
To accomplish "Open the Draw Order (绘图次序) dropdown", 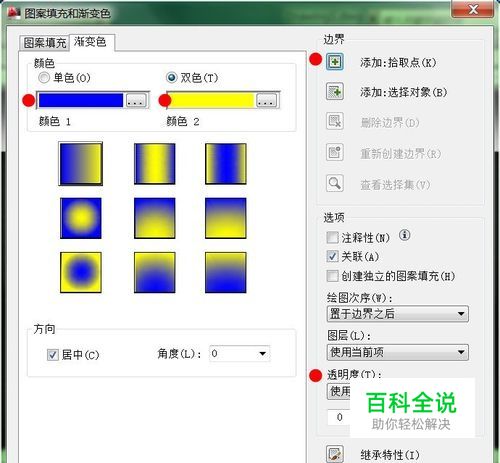I will pyautogui.click(x=398, y=314).
